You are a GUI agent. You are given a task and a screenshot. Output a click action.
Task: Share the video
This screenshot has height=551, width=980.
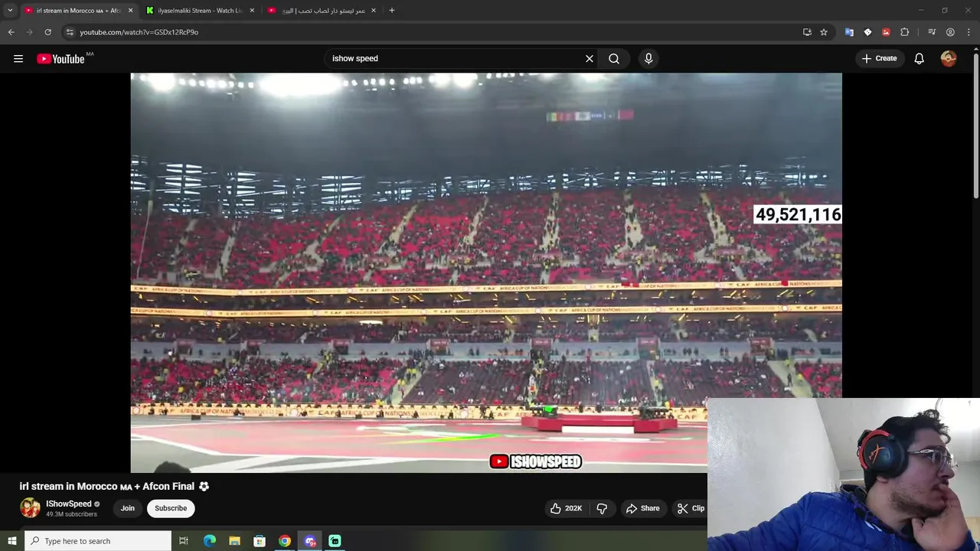click(642, 508)
